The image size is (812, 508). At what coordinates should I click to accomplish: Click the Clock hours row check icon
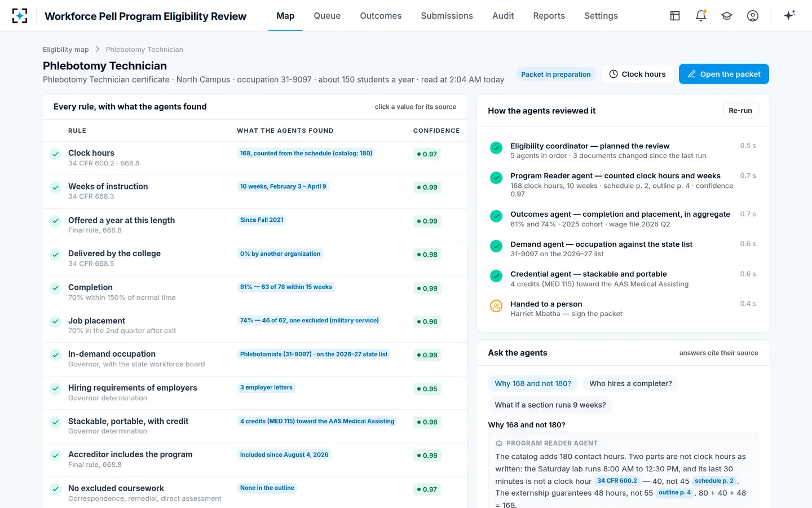(x=55, y=154)
